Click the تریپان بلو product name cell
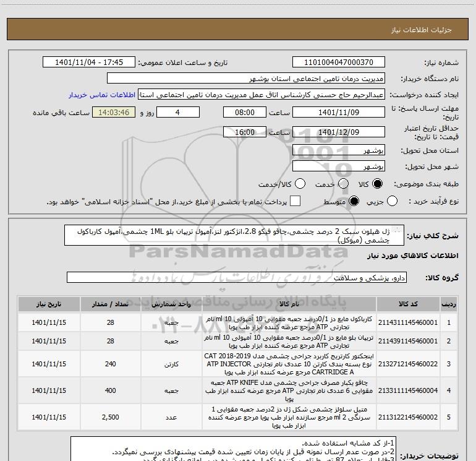The width and height of the screenshot is (476, 461). point(289,342)
